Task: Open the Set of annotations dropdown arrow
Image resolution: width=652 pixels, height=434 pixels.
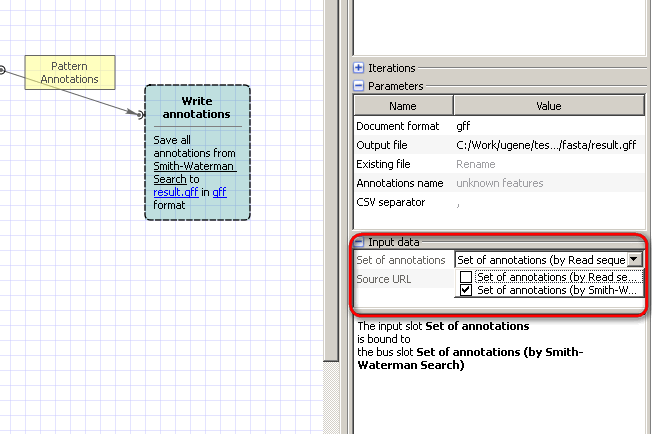Action: 634,260
